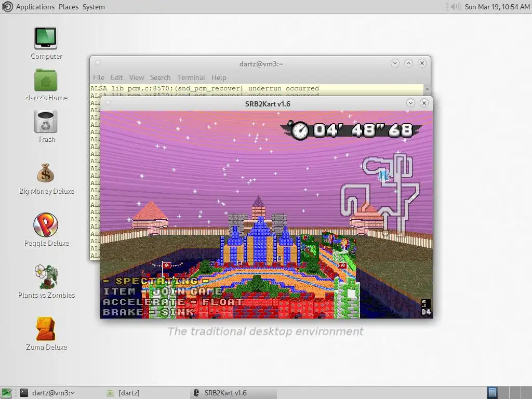This screenshot has height=399, width=532.
Task: Click the BRAKE - SINK text
Action: click(x=149, y=312)
